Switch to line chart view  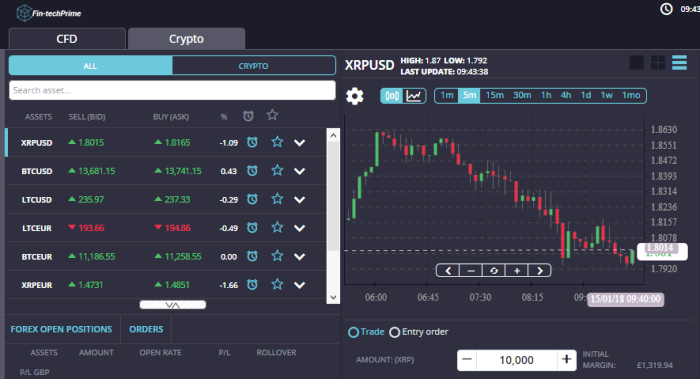point(414,96)
